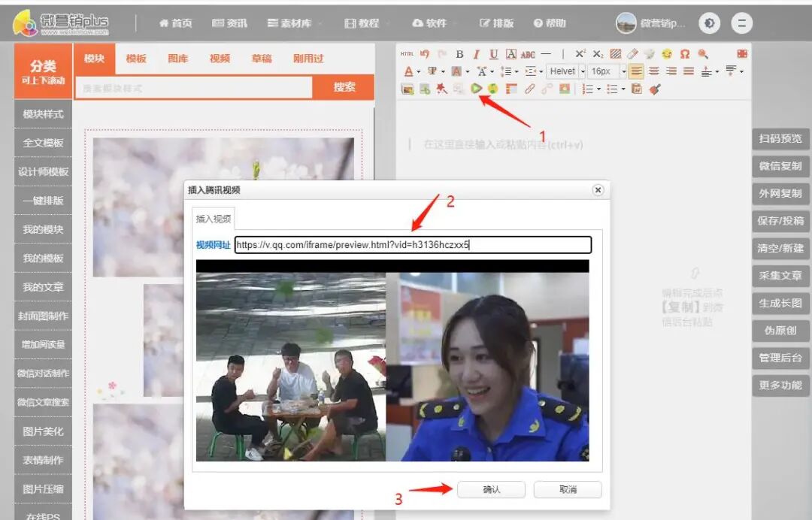
Task: Switch to the 图库 tab
Action: coord(177,59)
